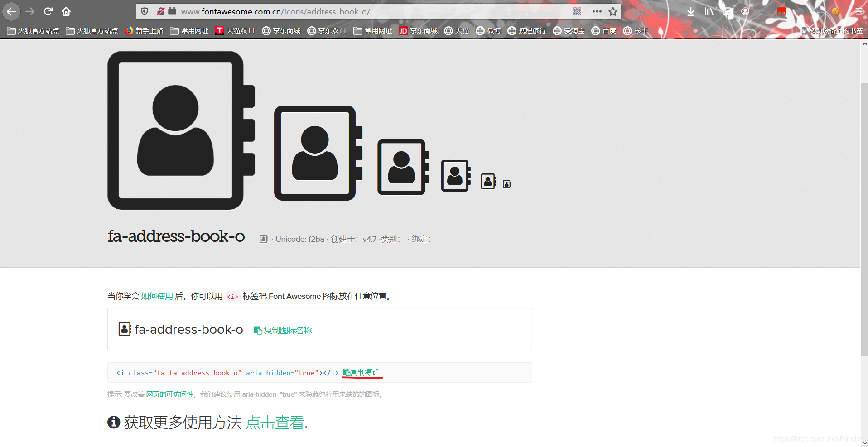Open 携程旅行 bookmark
Viewport: 868px width, 447px height.
(x=527, y=31)
